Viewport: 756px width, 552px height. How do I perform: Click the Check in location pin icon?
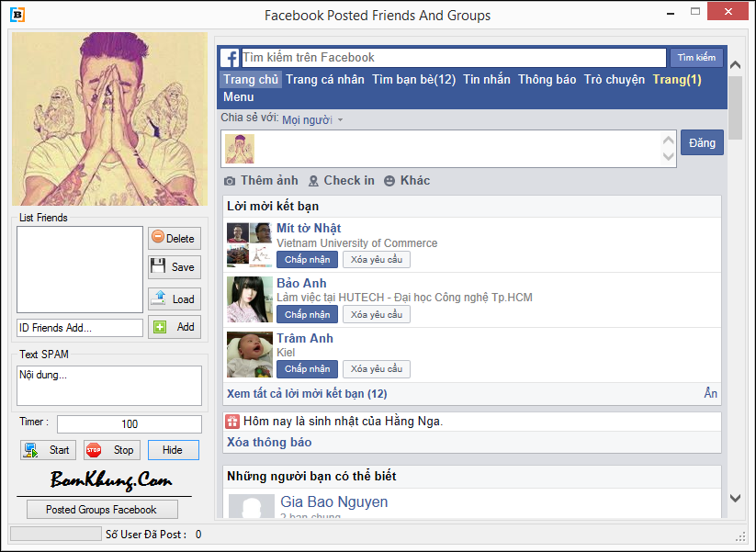[313, 181]
